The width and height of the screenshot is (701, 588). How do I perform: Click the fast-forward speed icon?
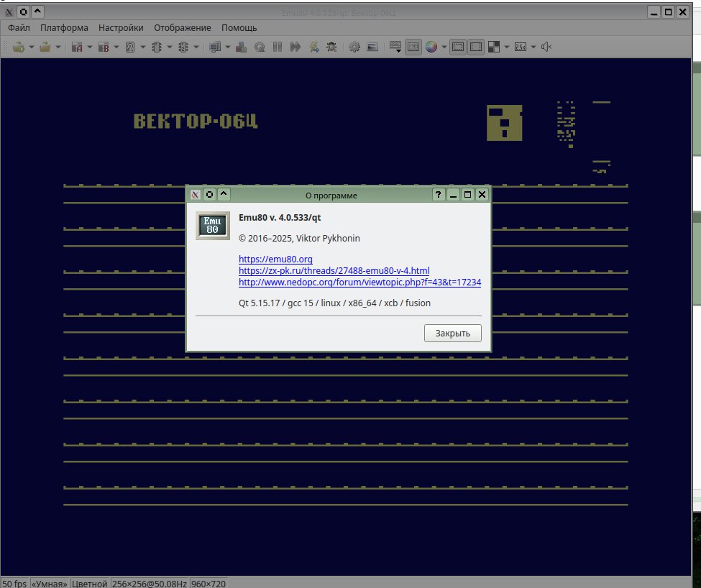click(295, 47)
